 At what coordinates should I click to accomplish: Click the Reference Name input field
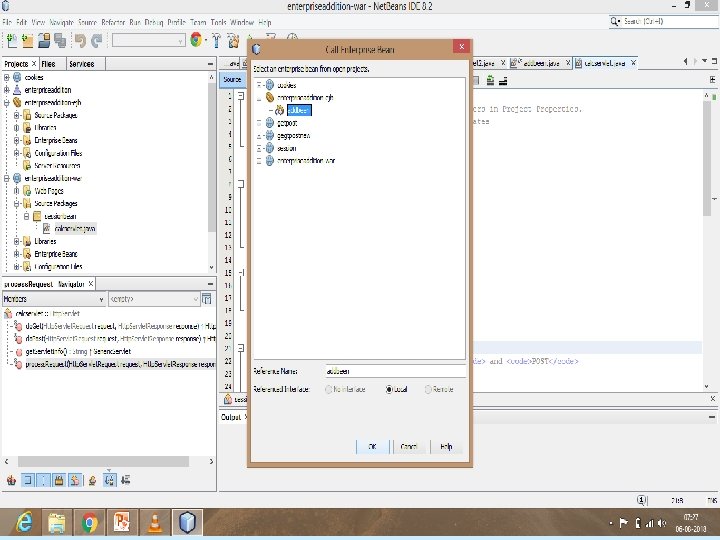point(395,371)
